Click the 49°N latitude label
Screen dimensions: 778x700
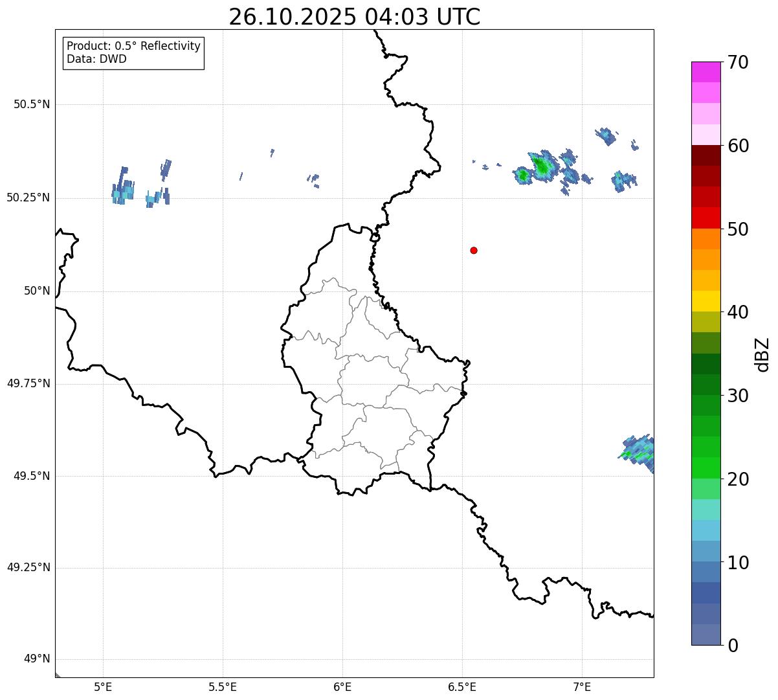(37, 659)
